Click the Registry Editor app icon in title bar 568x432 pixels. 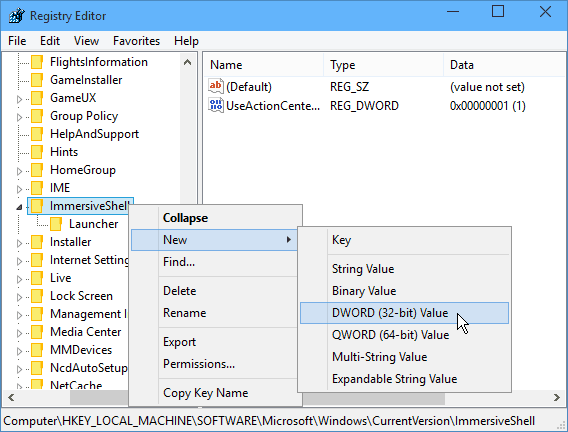click(x=17, y=16)
